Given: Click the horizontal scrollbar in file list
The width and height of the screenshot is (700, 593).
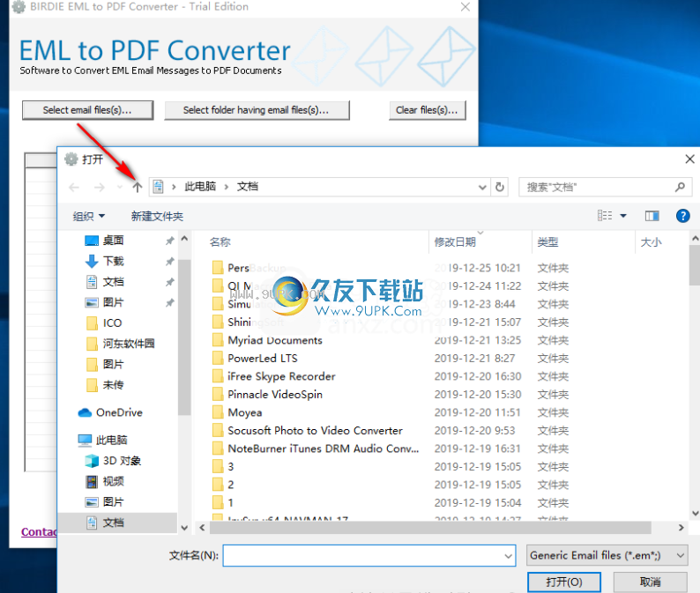Looking at the screenshot, I should coord(430,528).
